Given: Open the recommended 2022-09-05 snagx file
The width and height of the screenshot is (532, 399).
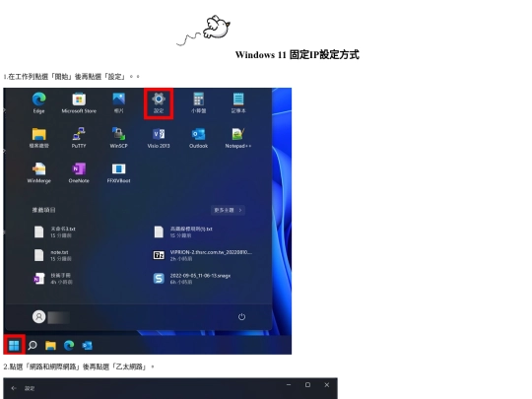Looking at the screenshot, I should point(192,279).
